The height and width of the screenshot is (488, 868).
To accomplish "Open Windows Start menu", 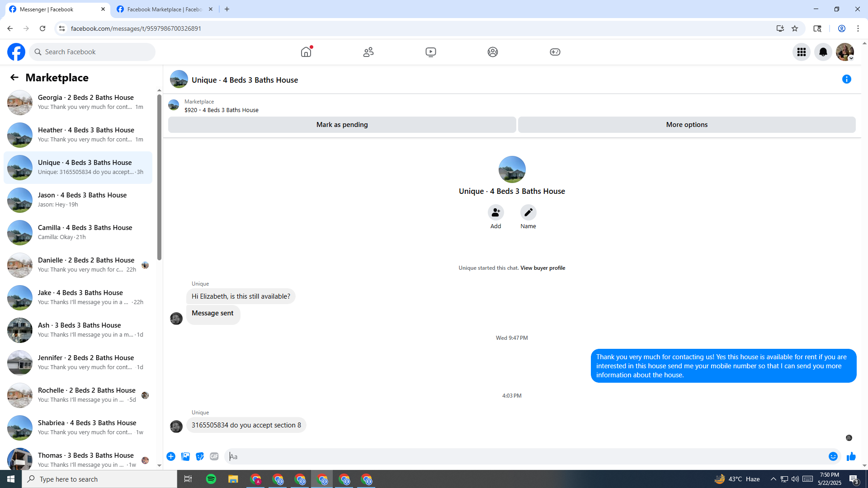I will pyautogui.click(x=11, y=479).
